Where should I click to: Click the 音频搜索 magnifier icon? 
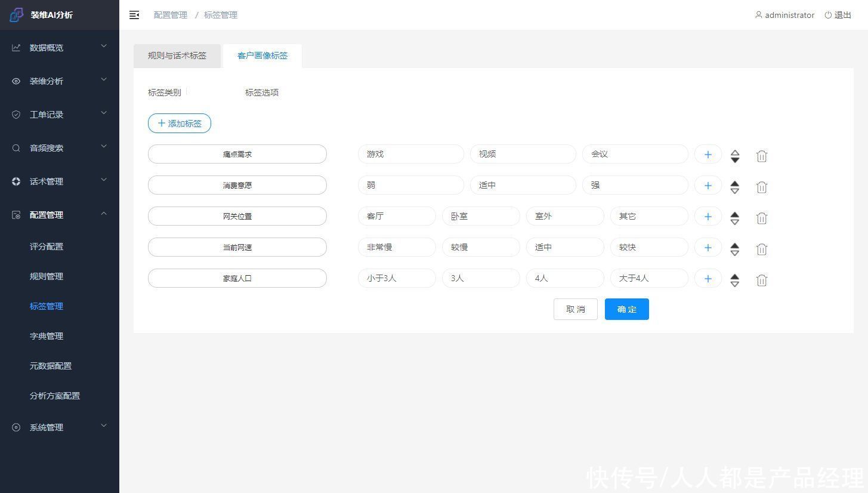[16, 148]
